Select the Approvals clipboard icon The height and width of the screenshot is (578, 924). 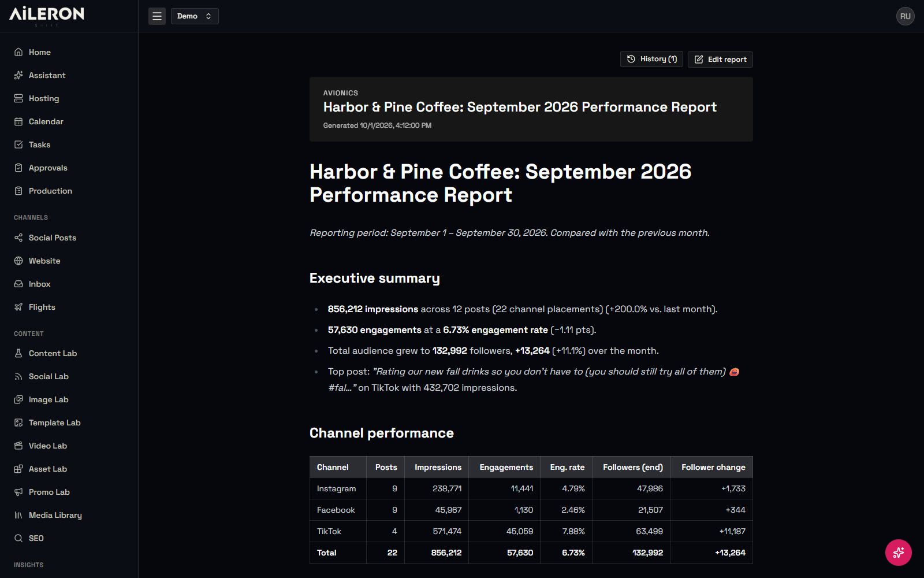coord(18,168)
